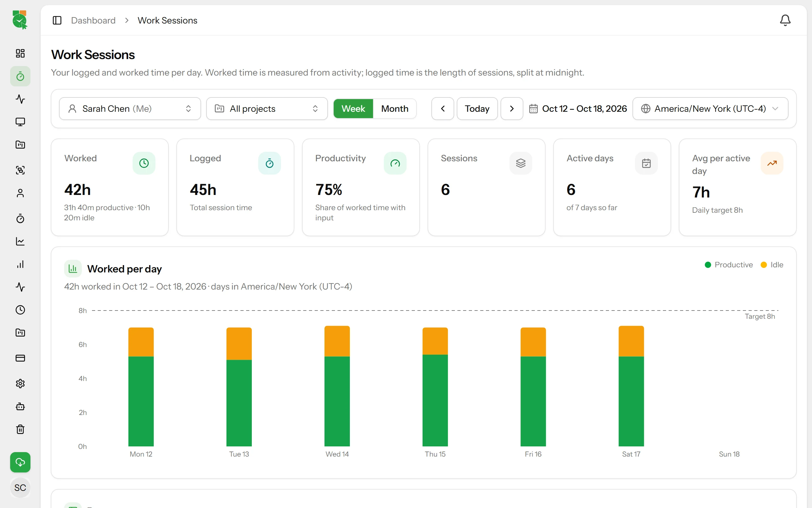
Task: Open the dashboard grid icon in sidebar
Action: tap(20, 53)
